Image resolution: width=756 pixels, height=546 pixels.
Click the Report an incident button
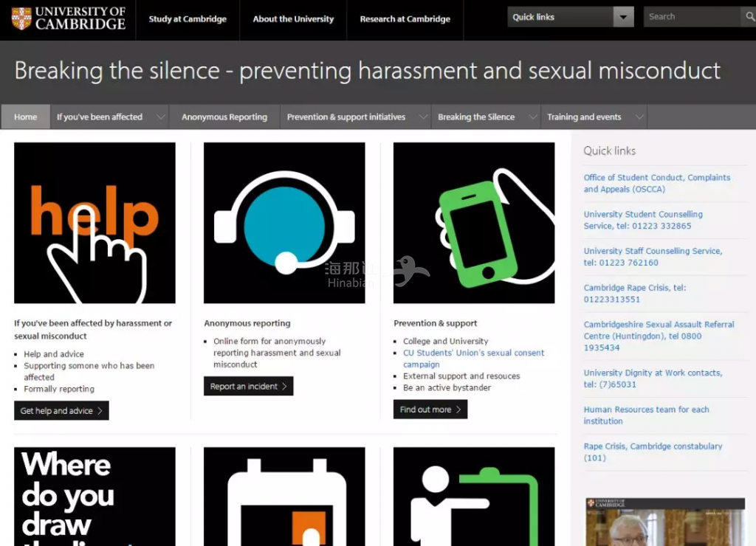point(248,386)
